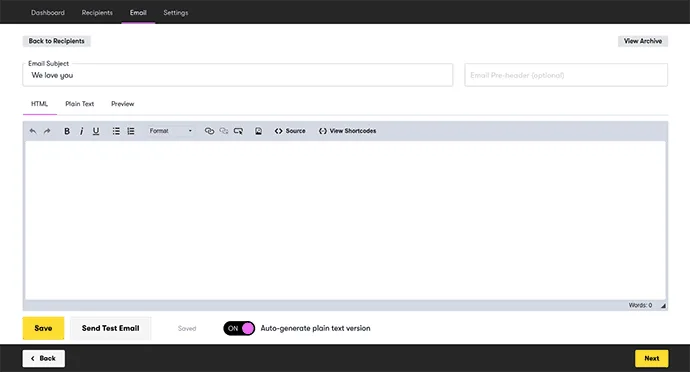Insert an image into the email

pos(258,131)
